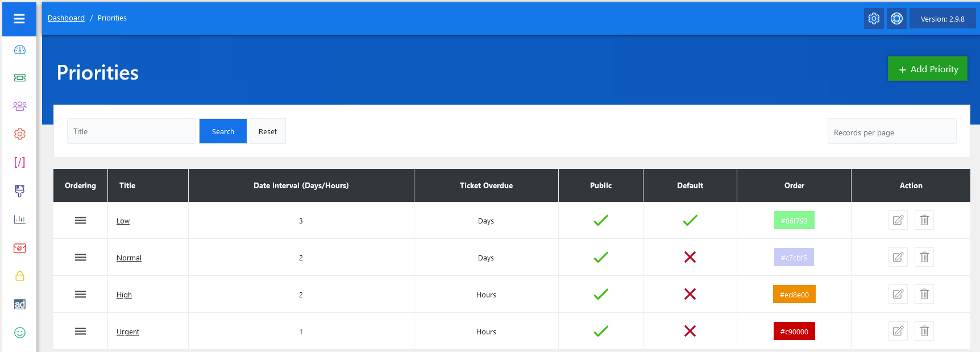The height and width of the screenshot is (352, 980).
Task: Open the users group sidebar icon
Action: tap(20, 106)
